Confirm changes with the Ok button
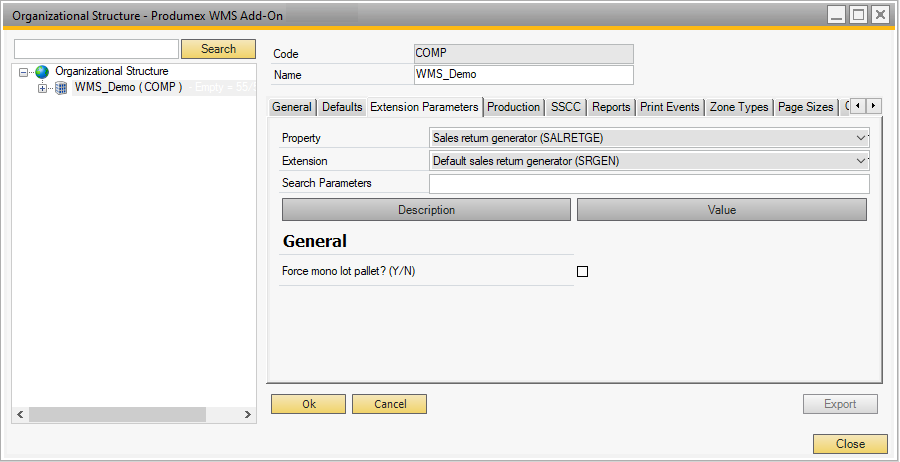 [x=308, y=404]
